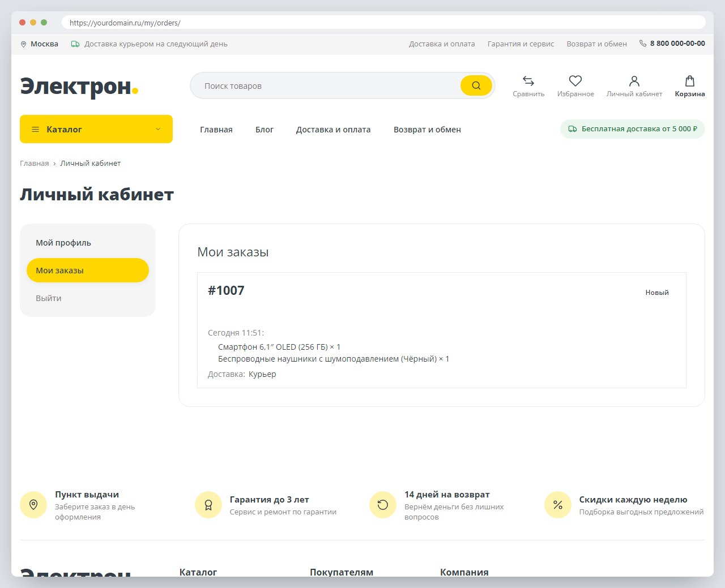The height and width of the screenshot is (588, 725).
Task: Click the location pin next to Москва
Action: (23, 44)
